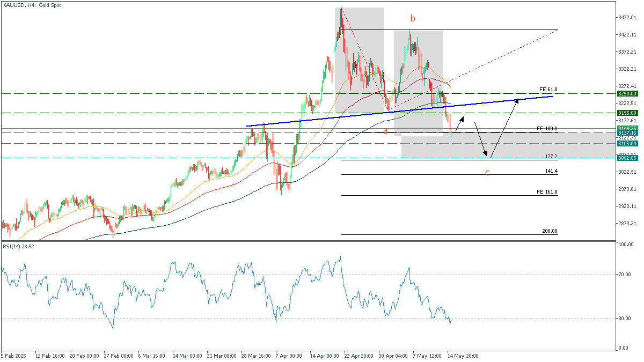Select the red wave label 'c'

pyautogui.click(x=487, y=173)
